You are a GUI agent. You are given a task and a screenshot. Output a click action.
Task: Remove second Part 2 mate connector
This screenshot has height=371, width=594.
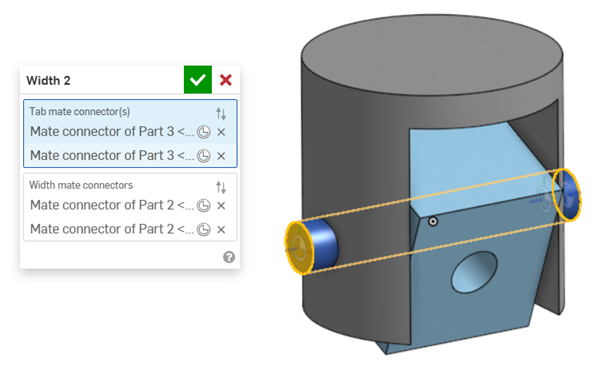pos(221,229)
